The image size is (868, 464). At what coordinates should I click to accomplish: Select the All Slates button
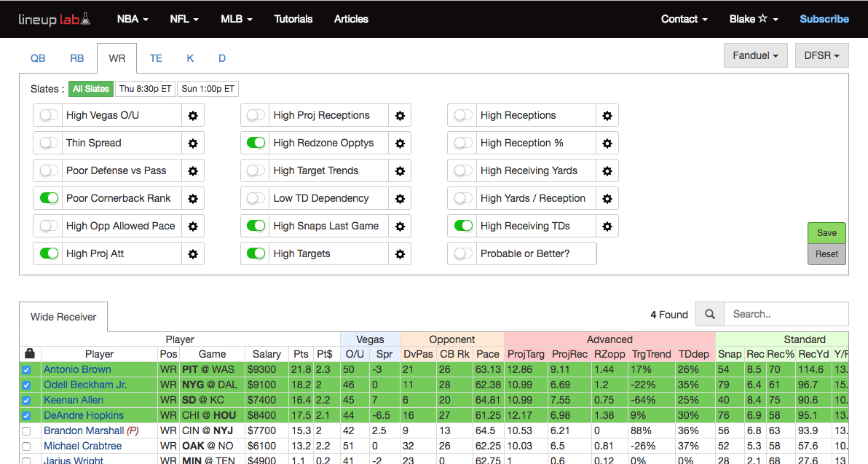click(91, 89)
